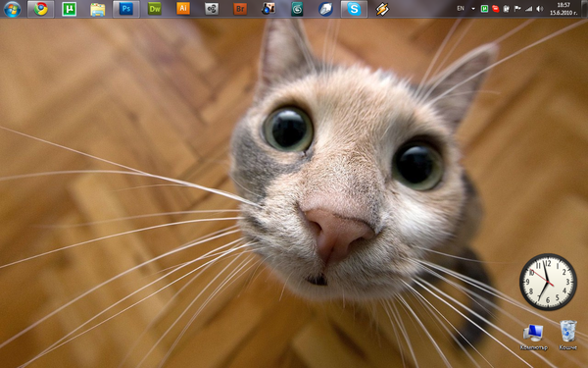Switch to Adobe Photoshop (Ps) in taskbar
588x368 pixels.
coord(126,9)
